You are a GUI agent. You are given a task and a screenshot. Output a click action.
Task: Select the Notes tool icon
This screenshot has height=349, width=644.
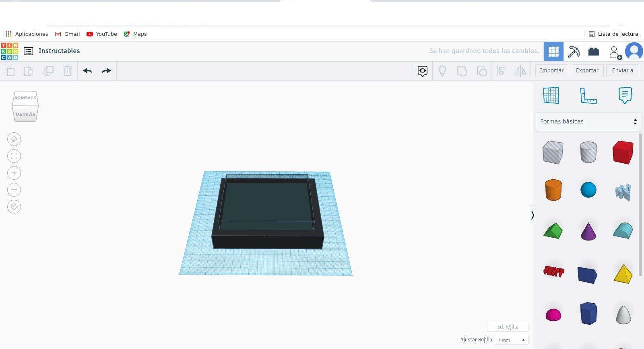[625, 95]
